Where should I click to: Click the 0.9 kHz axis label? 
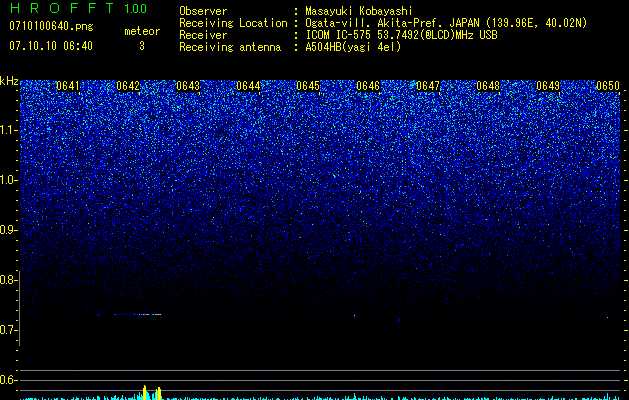tap(8, 230)
